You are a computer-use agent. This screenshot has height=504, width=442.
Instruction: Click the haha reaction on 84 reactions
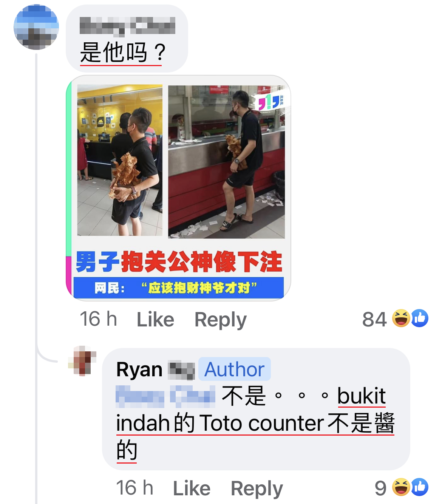click(401, 318)
